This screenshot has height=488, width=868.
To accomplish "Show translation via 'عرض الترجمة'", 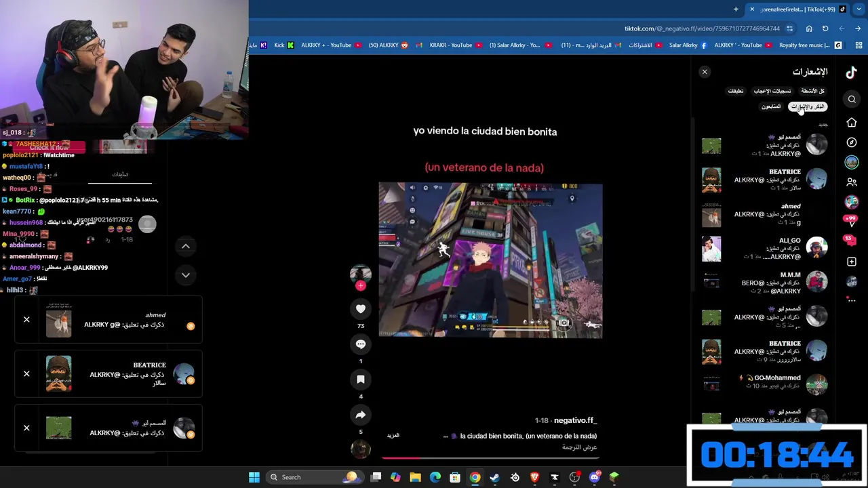I will click(x=579, y=447).
